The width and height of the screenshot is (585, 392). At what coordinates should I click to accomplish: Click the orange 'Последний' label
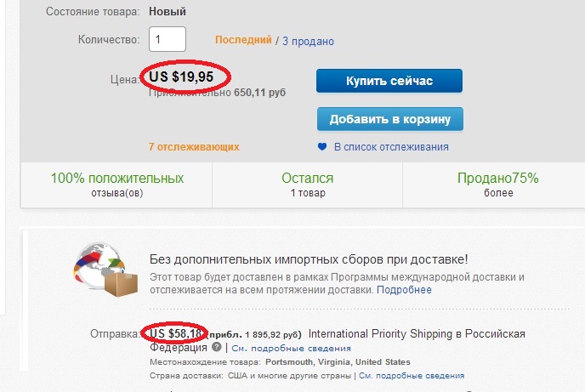click(x=243, y=40)
